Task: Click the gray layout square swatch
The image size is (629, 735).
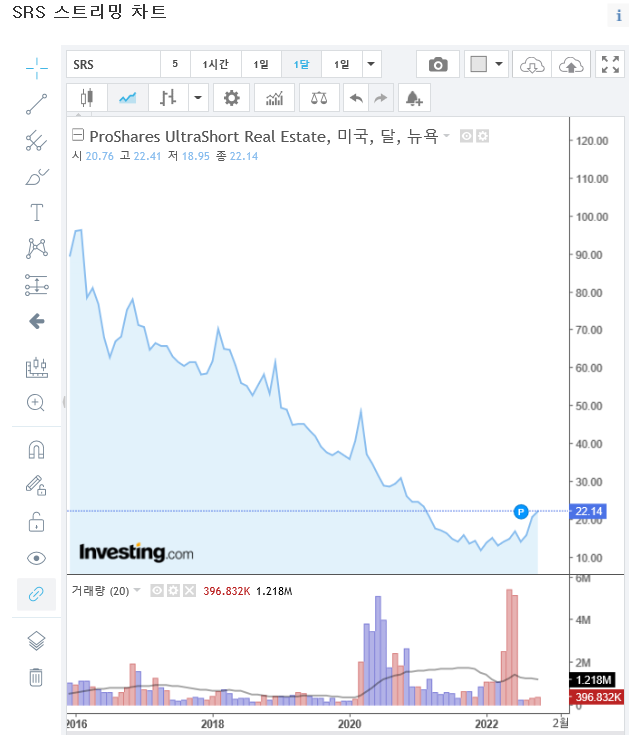Action: 479,64
